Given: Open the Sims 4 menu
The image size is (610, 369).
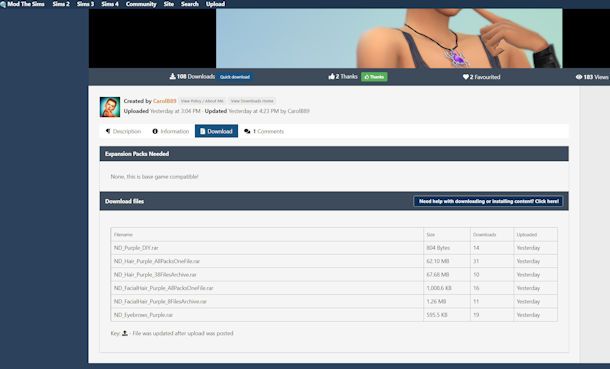Looking at the screenshot, I should (x=110, y=4).
